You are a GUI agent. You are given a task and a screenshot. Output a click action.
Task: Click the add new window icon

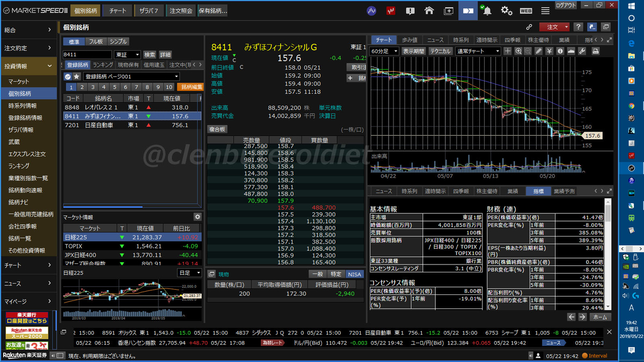pos(449,10)
